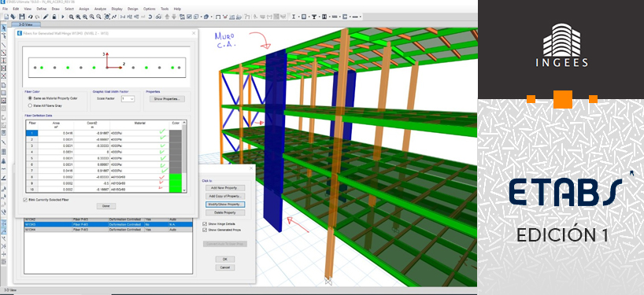Open the Options menu

tap(149, 9)
